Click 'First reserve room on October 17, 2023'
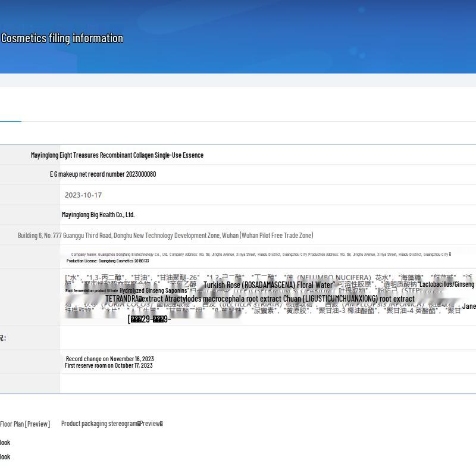This screenshot has width=476, height=476. (x=108, y=365)
